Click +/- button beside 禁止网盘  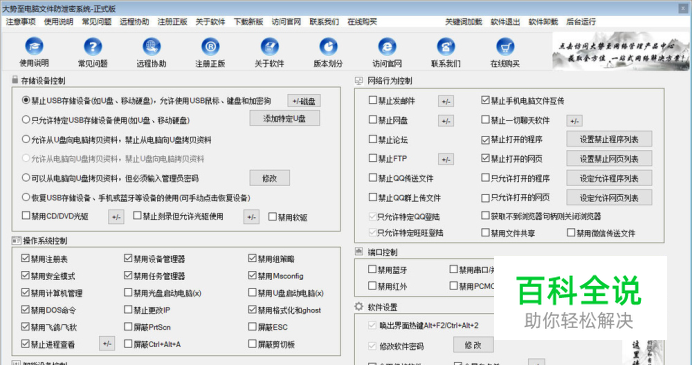[446, 120]
